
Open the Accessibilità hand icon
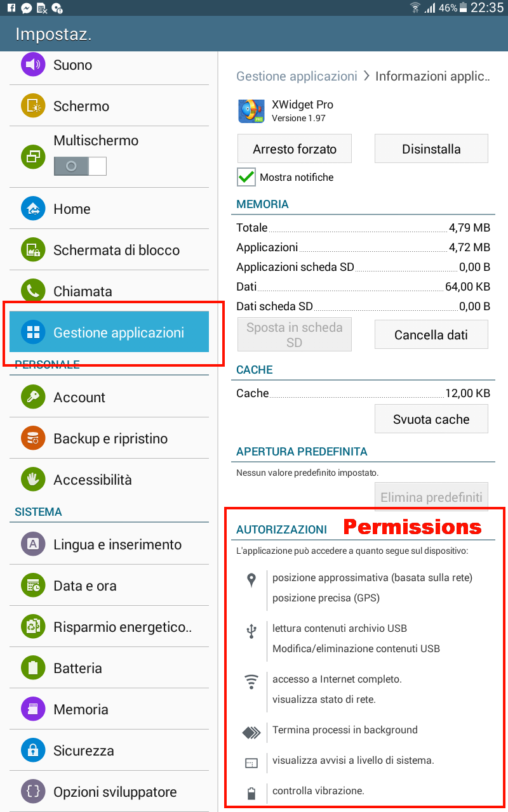coord(33,480)
